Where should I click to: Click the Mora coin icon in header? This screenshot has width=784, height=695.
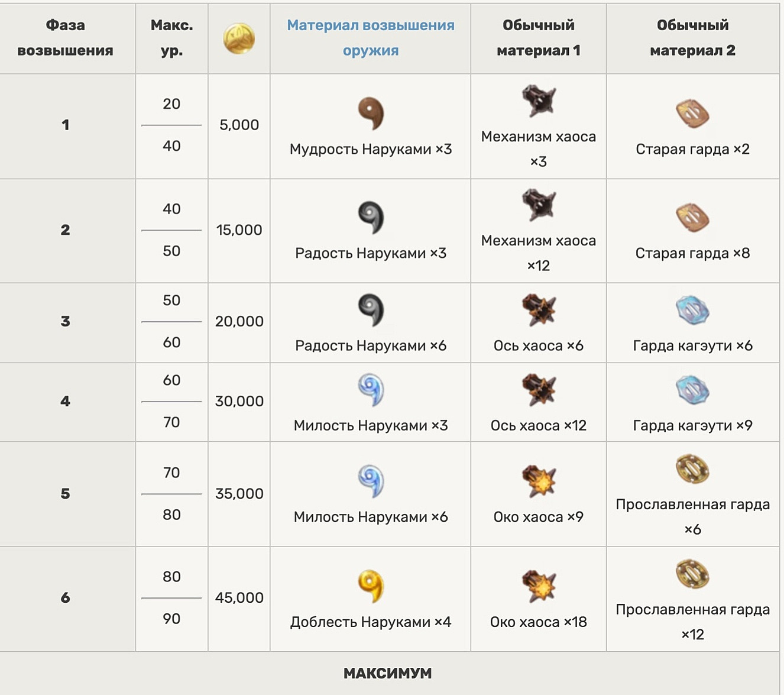(239, 38)
